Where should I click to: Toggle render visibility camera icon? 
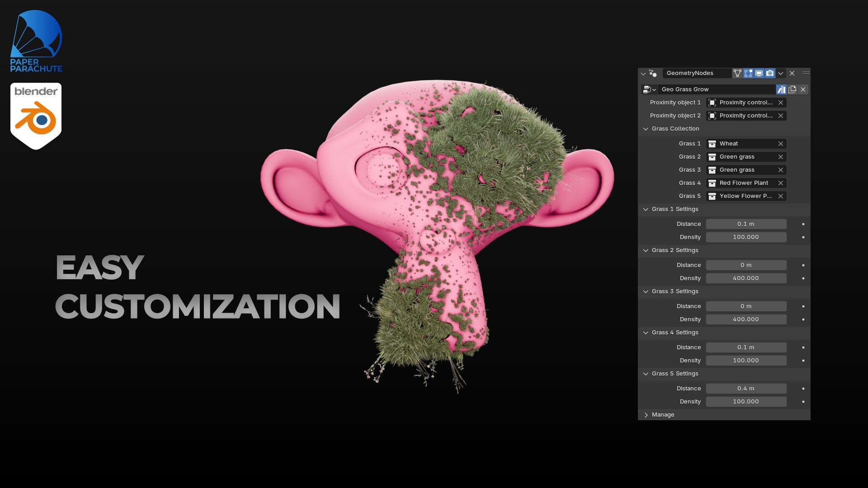click(x=770, y=73)
